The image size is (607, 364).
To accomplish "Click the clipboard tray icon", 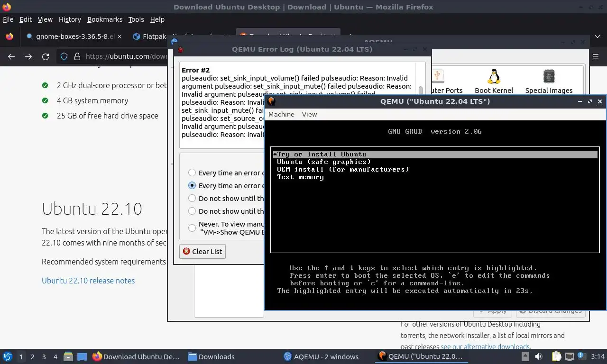I will (556, 356).
